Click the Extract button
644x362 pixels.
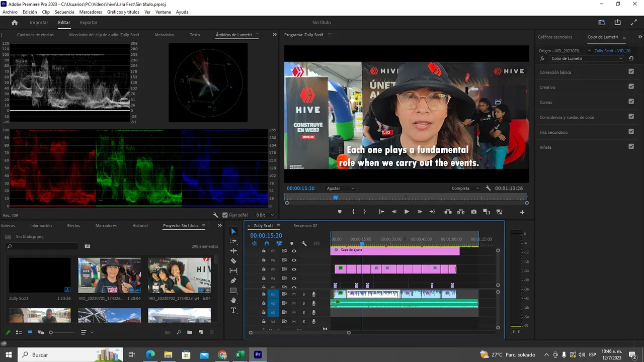pos(461,212)
